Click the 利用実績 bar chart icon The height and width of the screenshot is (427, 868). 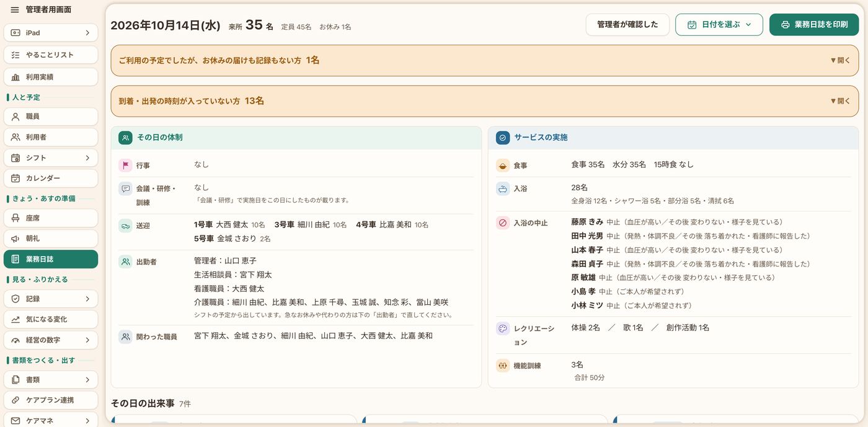[x=15, y=77]
